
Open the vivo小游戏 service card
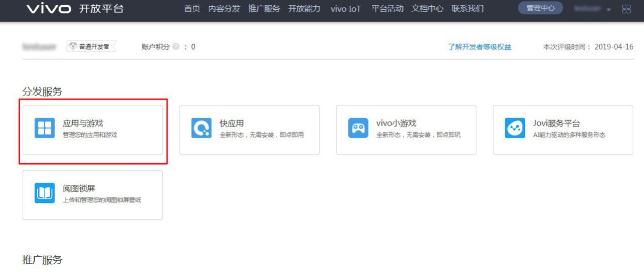click(x=406, y=130)
